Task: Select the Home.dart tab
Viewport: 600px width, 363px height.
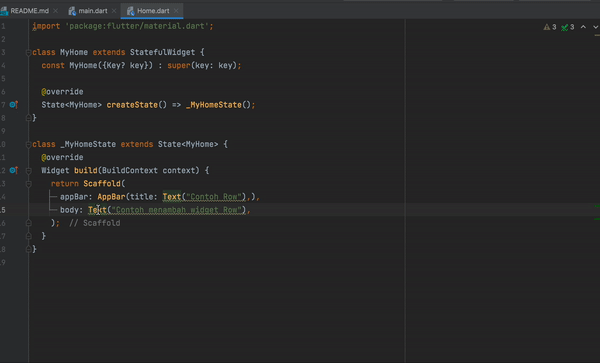Action: click(x=152, y=11)
